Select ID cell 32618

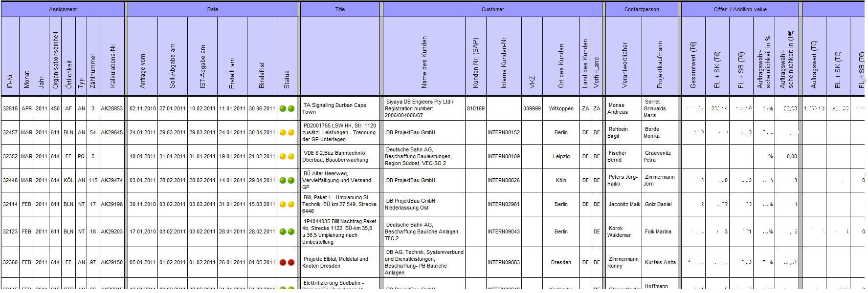point(10,108)
